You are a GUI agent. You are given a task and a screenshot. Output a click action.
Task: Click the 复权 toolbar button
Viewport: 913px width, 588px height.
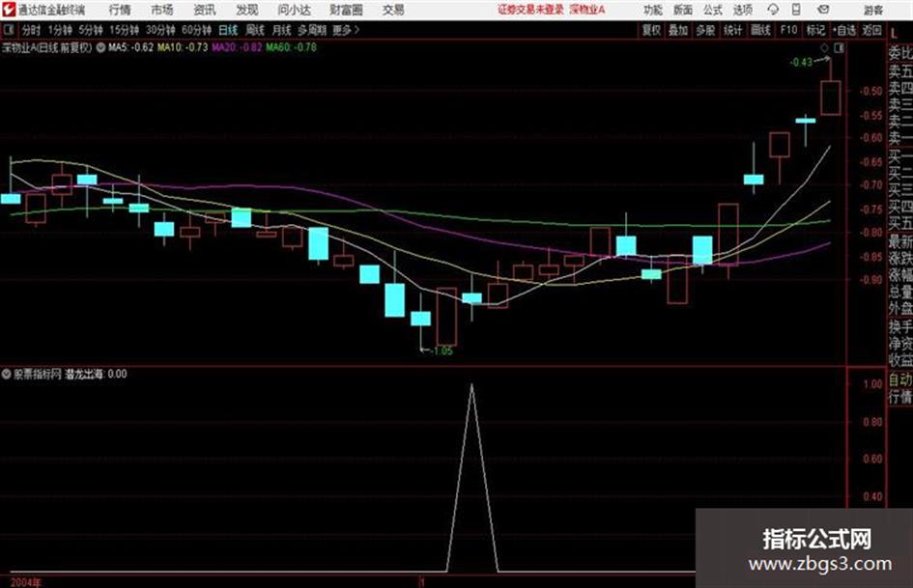651,30
